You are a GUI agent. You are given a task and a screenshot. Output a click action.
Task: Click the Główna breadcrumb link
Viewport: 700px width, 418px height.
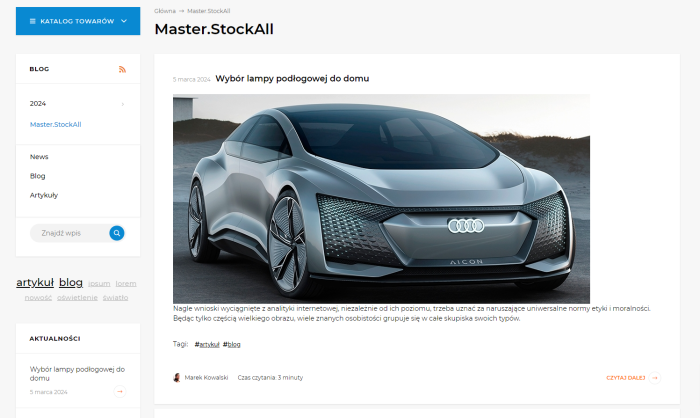(x=165, y=11)
